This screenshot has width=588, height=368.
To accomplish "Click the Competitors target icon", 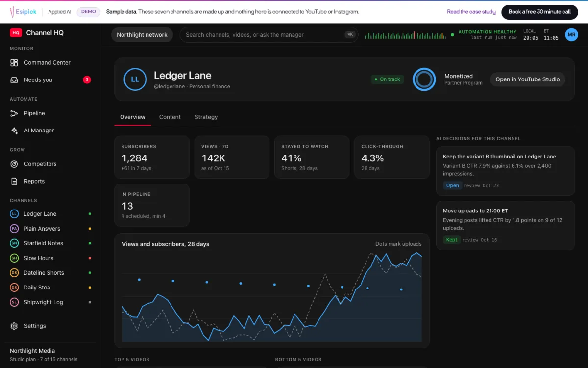I will pos(14,164).
